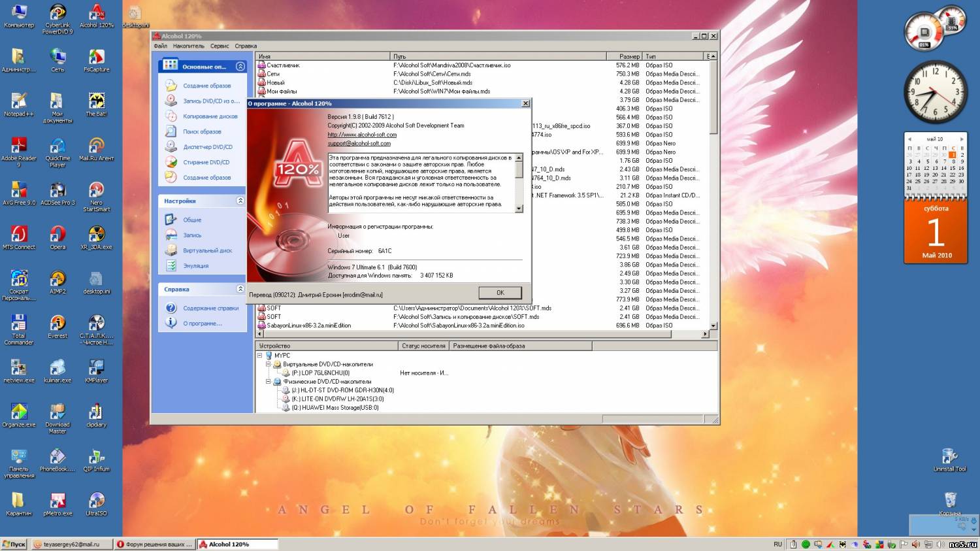Select Стирание DVD/CD erase tool

coord(206,162)
